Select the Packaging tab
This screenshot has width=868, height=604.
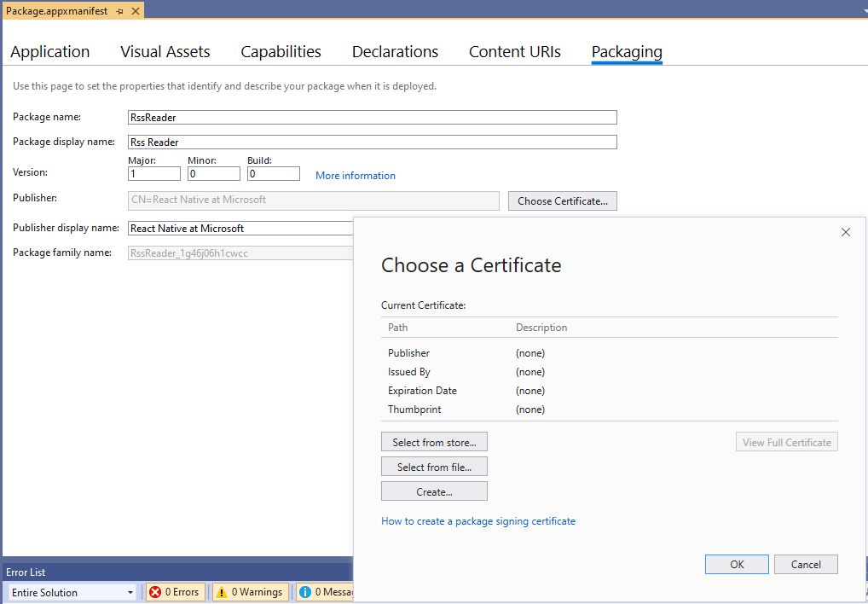tap(626, 51)
